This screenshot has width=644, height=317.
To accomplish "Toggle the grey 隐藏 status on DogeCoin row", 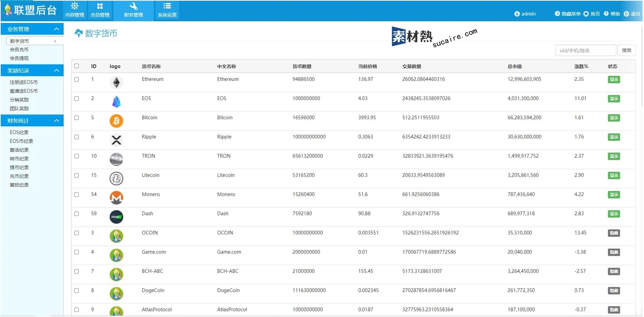I will click(x=614, y=290).
